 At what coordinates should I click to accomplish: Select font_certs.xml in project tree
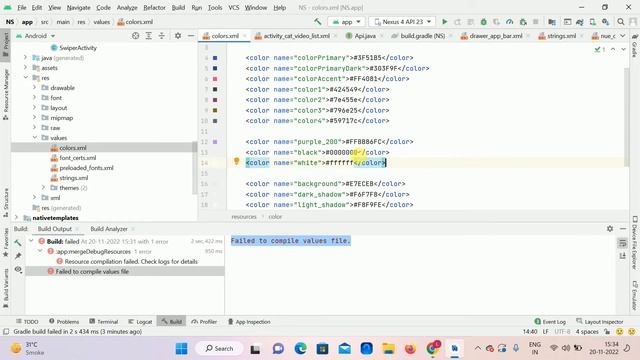tap(78, 158)
